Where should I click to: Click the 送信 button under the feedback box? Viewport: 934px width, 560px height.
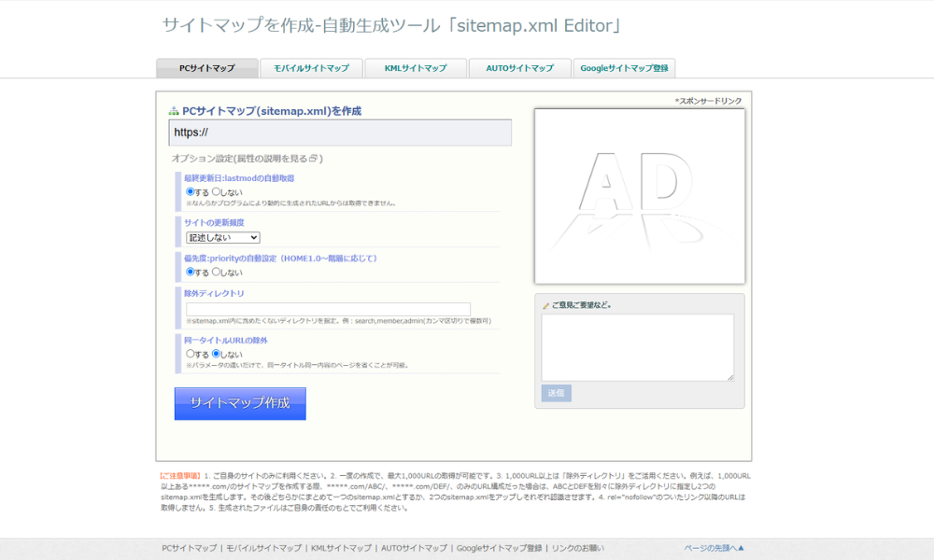point(556,394)
